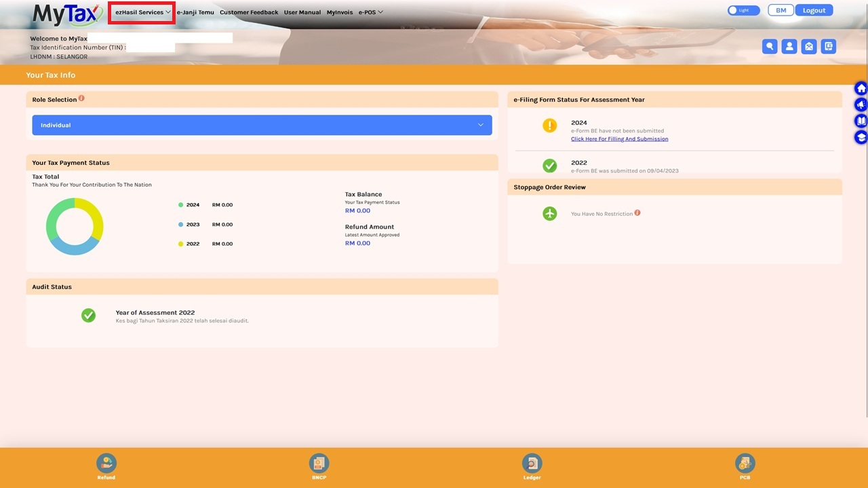The image size is (868, 488).
Task: Click the open book side icon
Action: pyautogui.click(x=861, y=121)
